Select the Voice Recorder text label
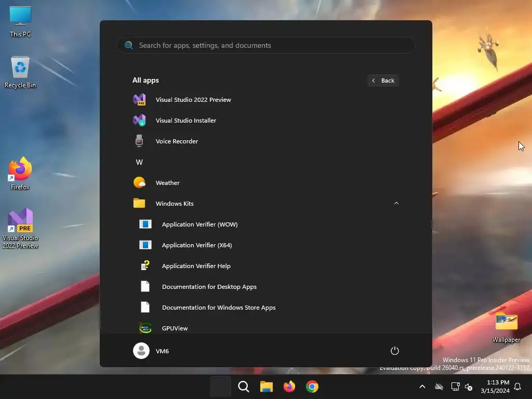The height and width of the screenshot is (399, 532). point(177,141)
